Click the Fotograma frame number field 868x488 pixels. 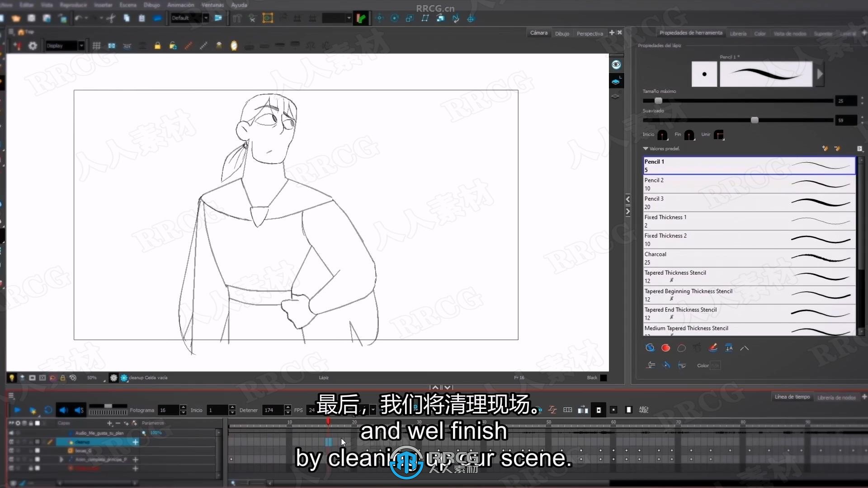169,410
